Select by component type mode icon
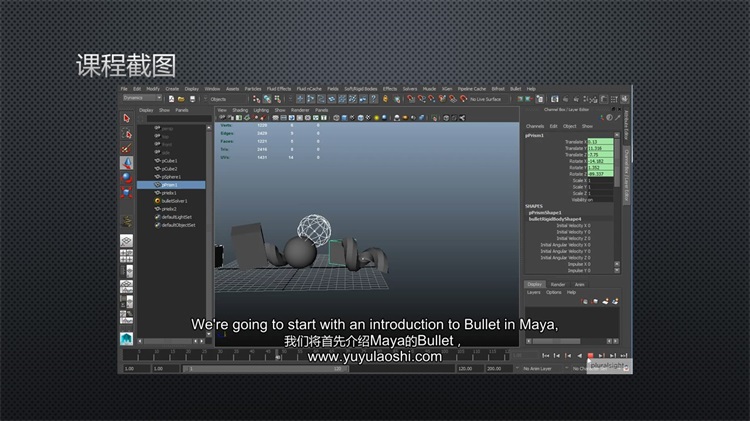This screenshot has height=421, width=750. click(x=277, y=99)
